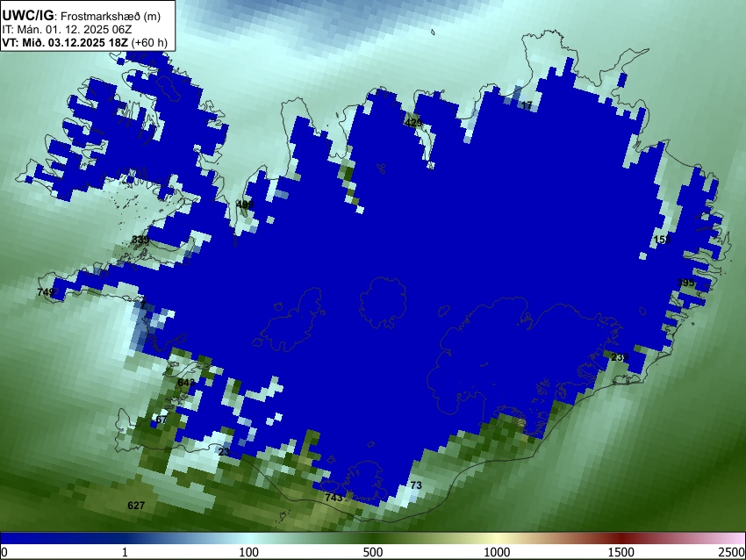
Task: Click the map value '67' near southwest peninsula
Action: click(x=161, y=420)
